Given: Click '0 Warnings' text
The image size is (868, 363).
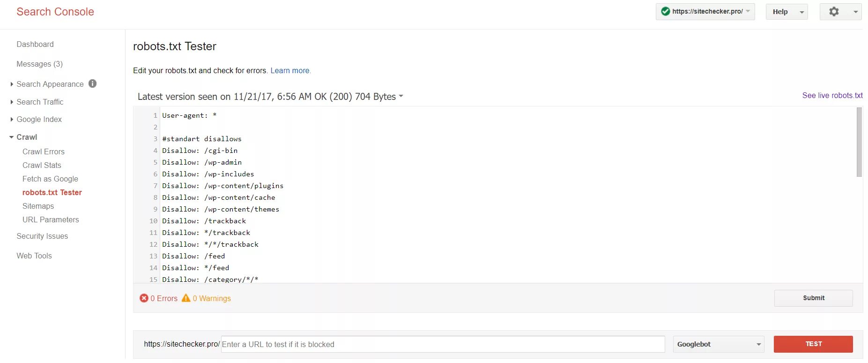Looking at the screenshot, I should point(212,298).
